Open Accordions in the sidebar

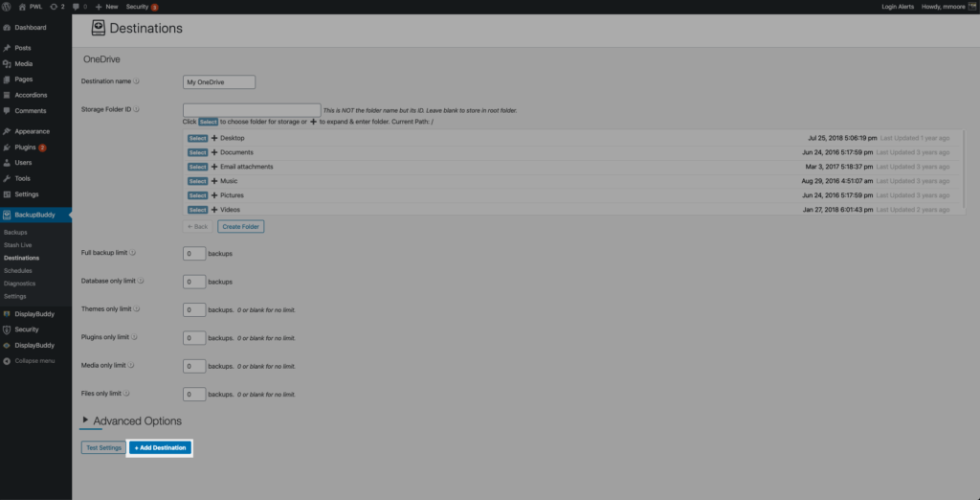pos(31,95)
